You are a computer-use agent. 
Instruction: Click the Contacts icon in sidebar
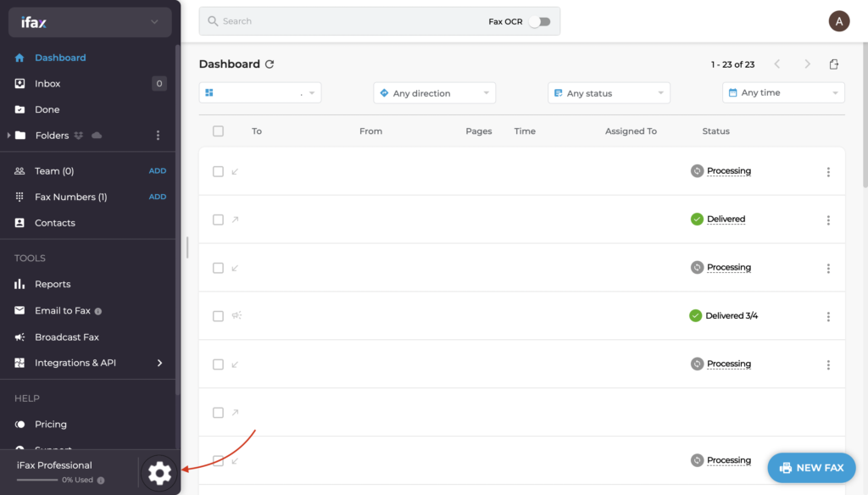(19, 223)
